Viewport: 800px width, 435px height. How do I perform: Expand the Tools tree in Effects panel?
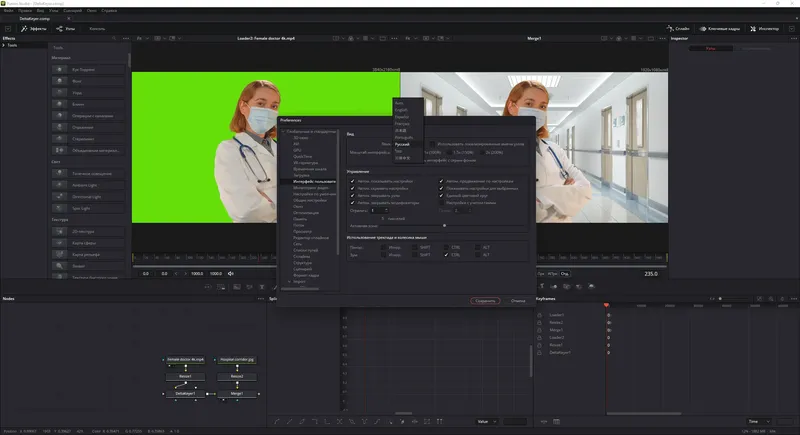coord(4,45)
